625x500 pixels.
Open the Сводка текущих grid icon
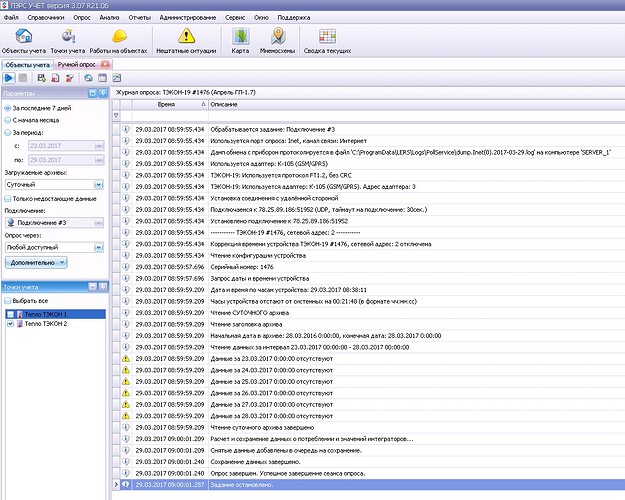327,36
